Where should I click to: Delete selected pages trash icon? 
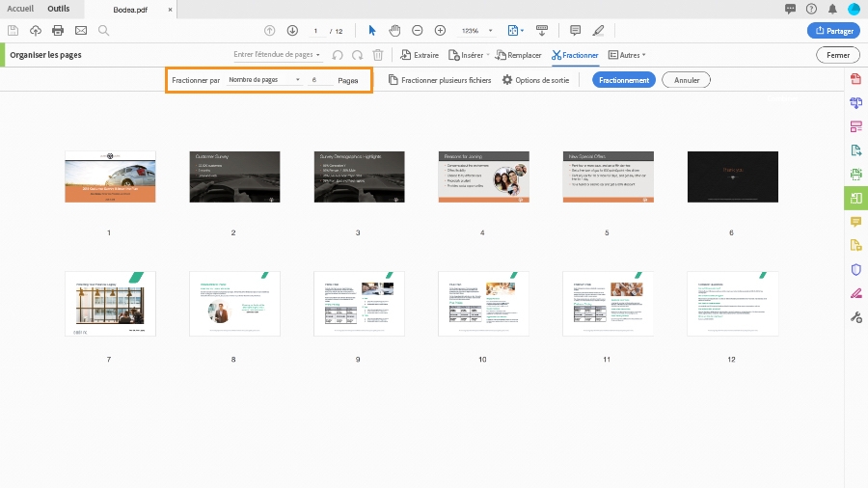coord(377,55)
